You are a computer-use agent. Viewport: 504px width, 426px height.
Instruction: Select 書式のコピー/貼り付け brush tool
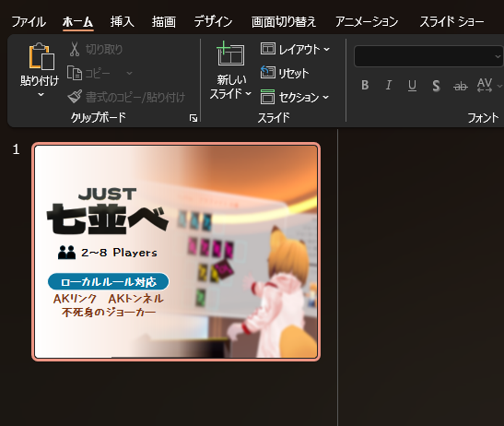[126, 97]
